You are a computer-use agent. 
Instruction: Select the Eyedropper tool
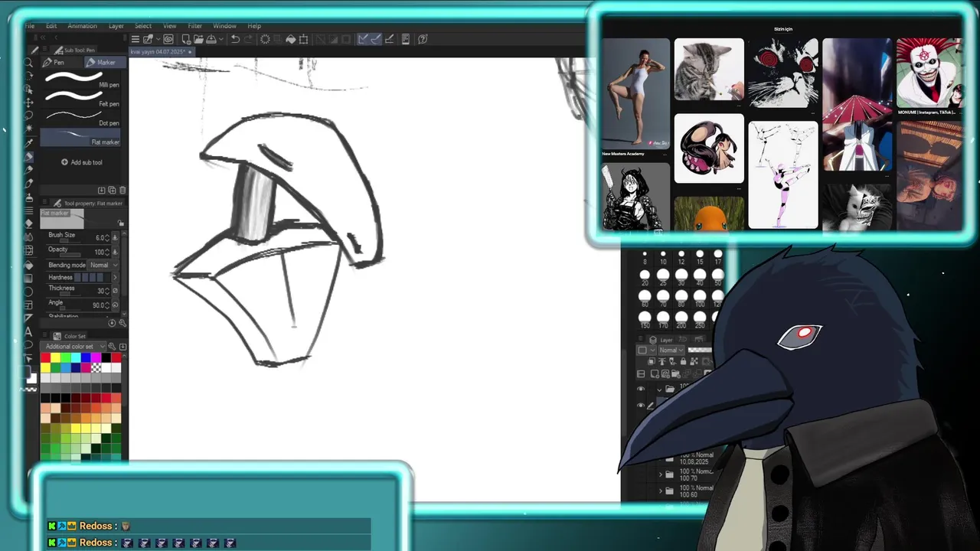point(29,142)
